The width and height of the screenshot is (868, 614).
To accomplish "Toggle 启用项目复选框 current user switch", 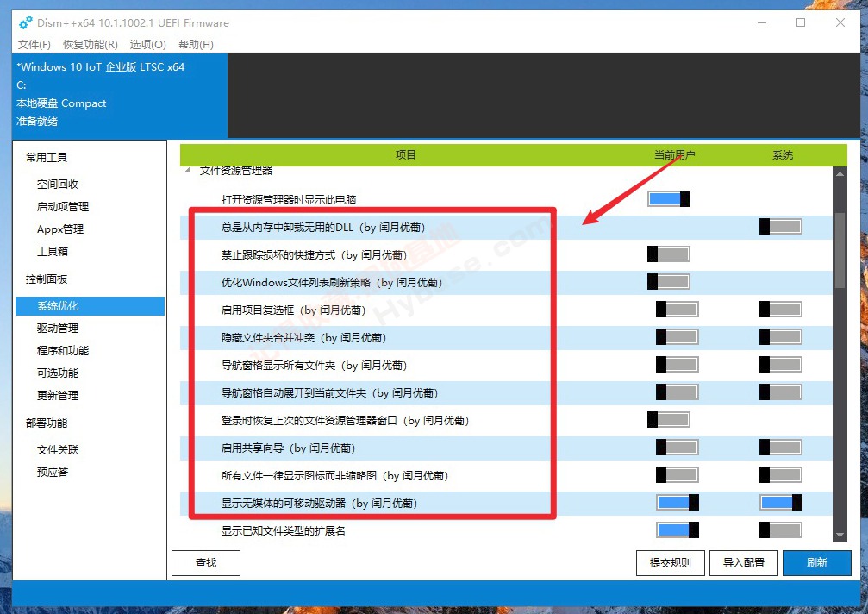I will point(677,309).
